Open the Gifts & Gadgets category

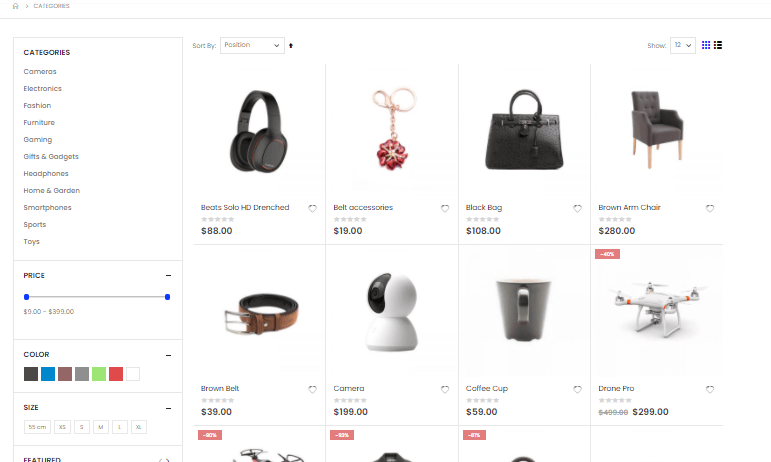coord(51,157)
